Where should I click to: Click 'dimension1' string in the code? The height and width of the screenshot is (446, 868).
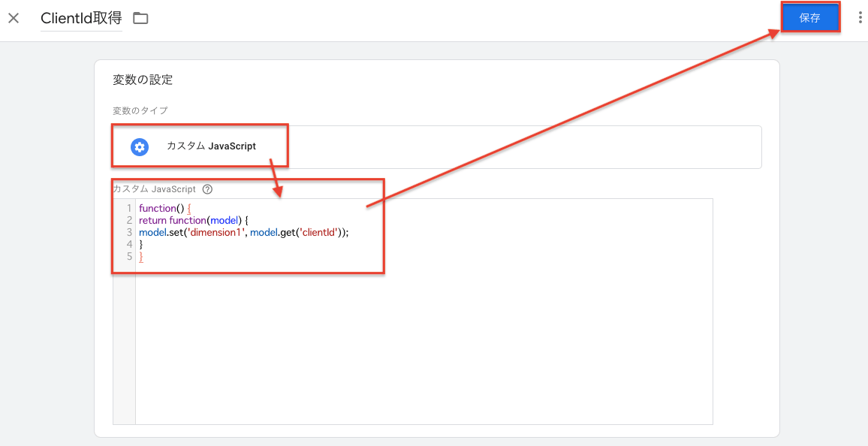tap(218, 233)
